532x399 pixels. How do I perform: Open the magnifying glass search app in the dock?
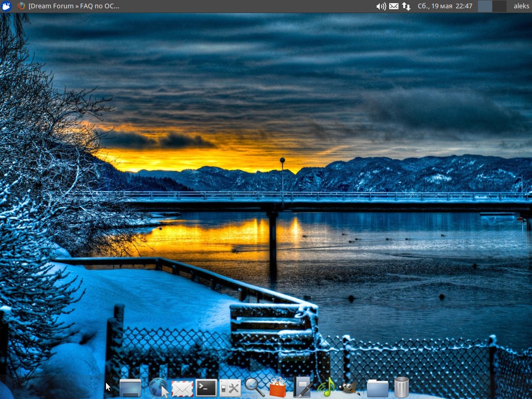(255, 387)
